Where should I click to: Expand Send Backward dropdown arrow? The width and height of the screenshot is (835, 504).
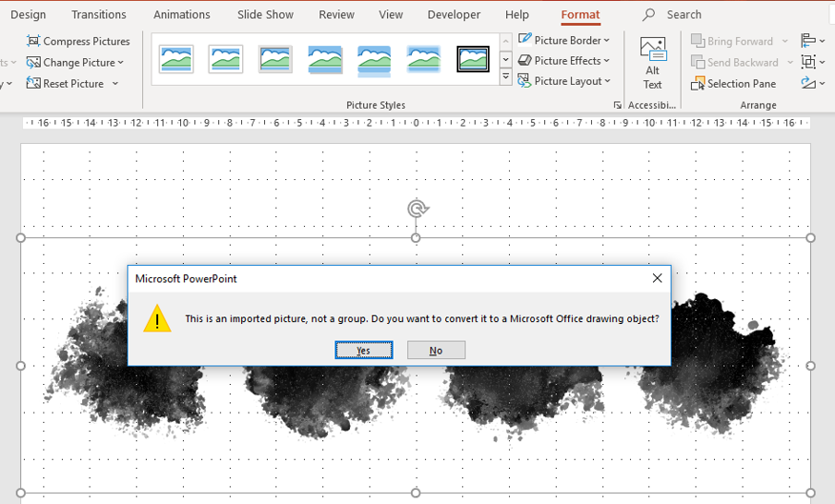point(790,63)
